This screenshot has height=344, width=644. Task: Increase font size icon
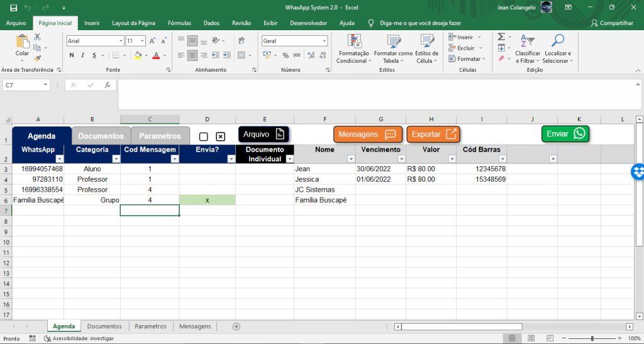[x=152, y=41]
